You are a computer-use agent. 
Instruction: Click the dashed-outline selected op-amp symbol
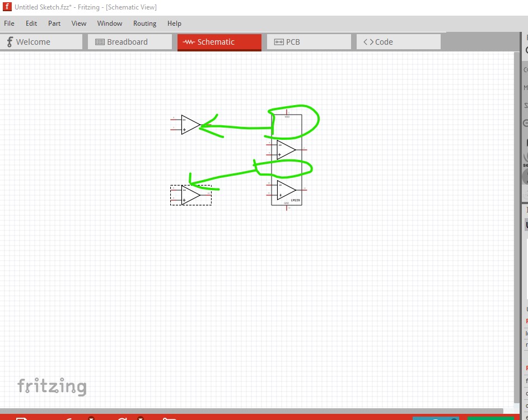pyautogui.click(x=191, y=195)
